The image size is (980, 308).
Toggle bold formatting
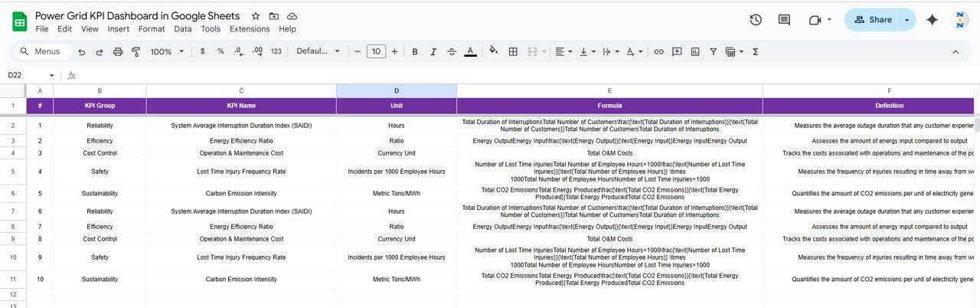click(x=415, y=51)
